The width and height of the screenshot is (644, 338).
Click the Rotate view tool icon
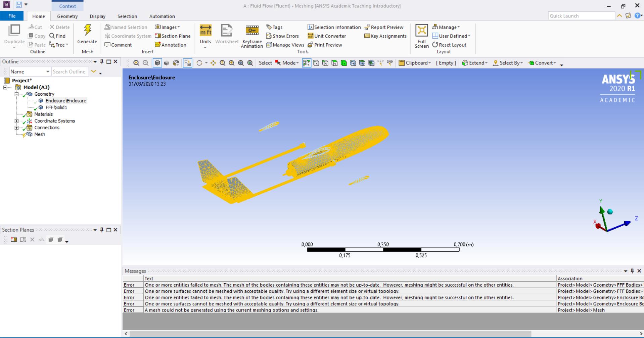[x=199, y=63]
